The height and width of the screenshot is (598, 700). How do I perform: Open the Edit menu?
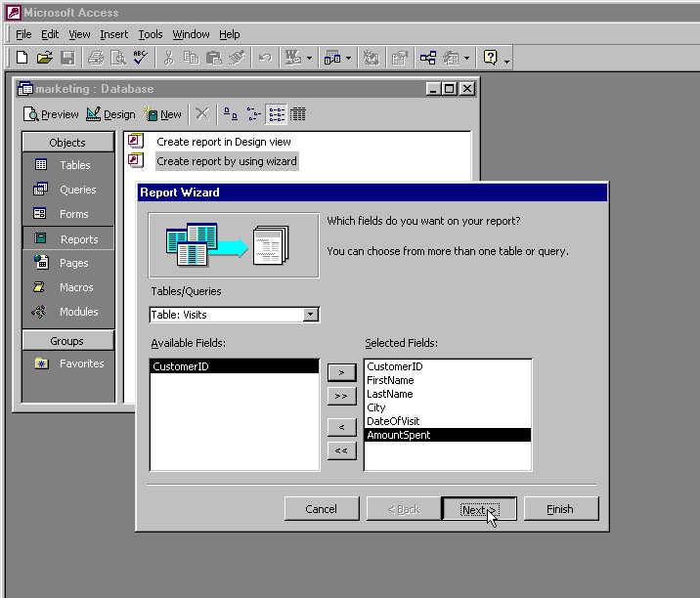coord(50,34)
